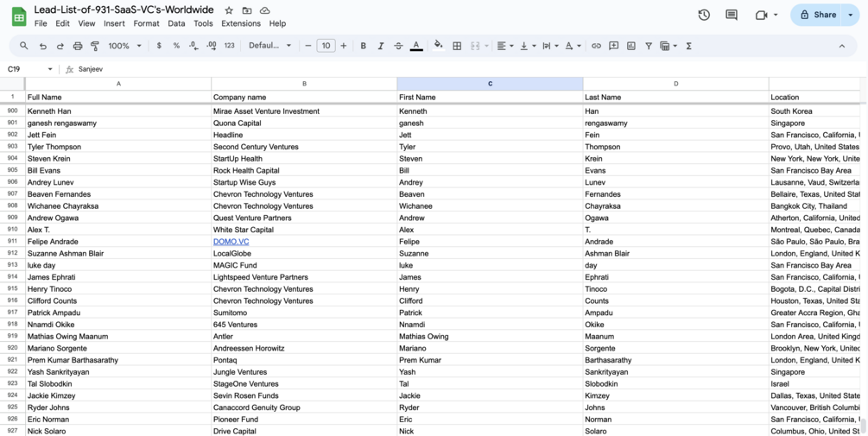The image size is (868, 436).
Task: Click the document title text
Action: (x=124, y=10)
